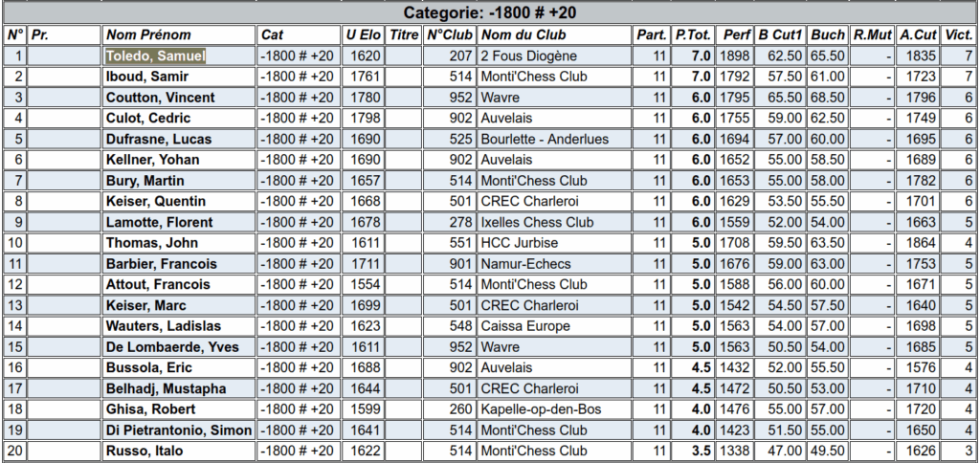The image size is (980, 463).
Task: Click the A.Cut column header
Action: point(918,35)
